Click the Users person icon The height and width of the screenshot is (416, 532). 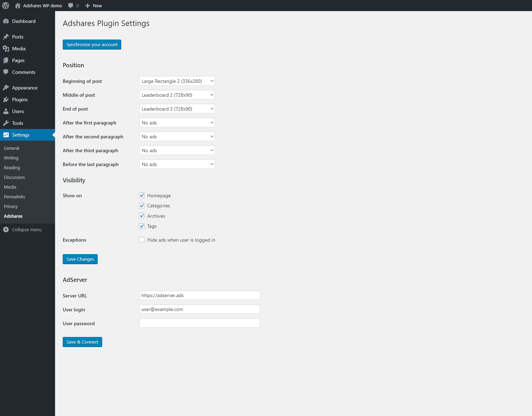pos(6,111)
